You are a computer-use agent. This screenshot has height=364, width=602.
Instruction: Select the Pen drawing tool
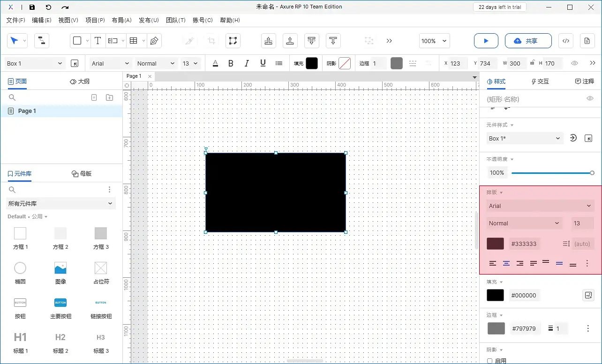(154, 41)
